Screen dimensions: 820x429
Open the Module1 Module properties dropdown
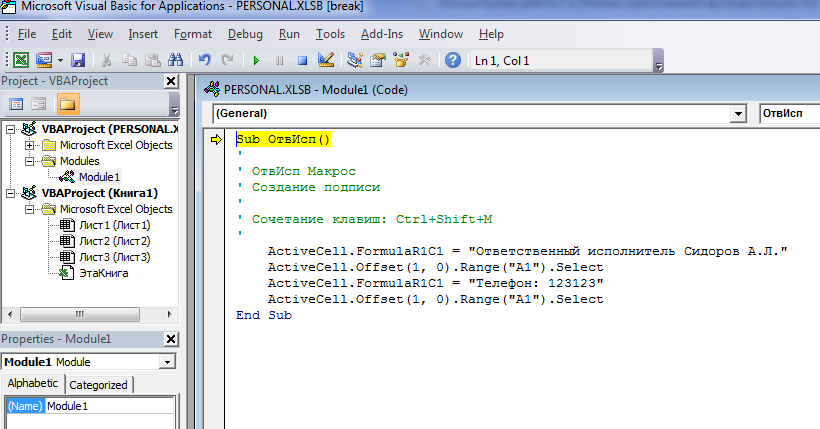click(167, 362)
